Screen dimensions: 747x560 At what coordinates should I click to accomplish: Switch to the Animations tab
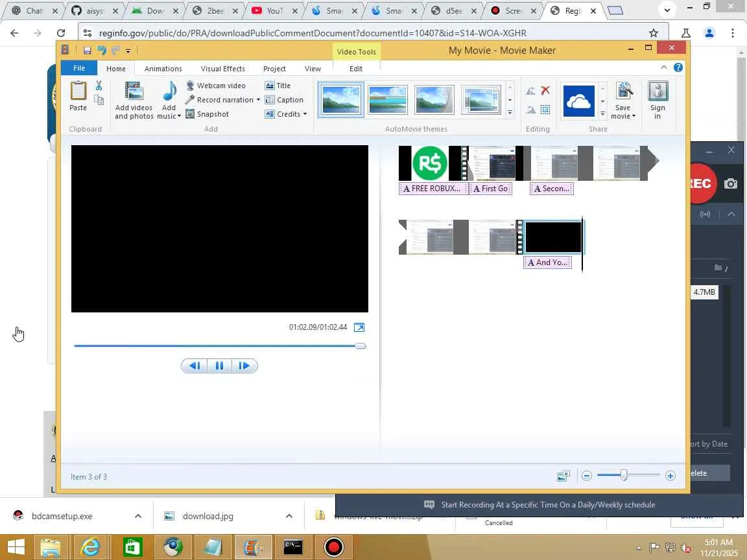(x=163, y=69)
